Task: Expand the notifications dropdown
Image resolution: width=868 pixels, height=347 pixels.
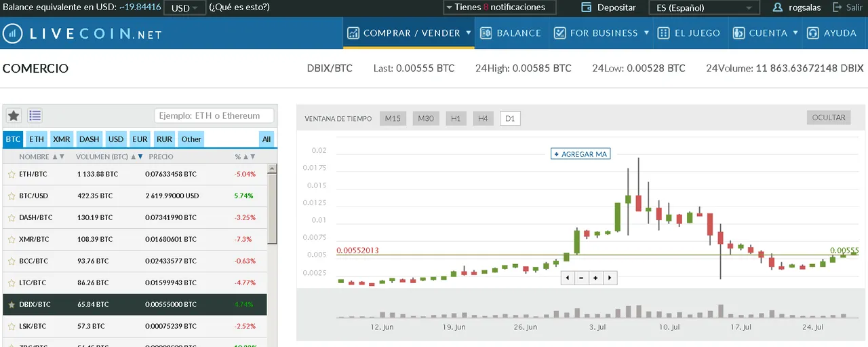Action: [499, 7]
